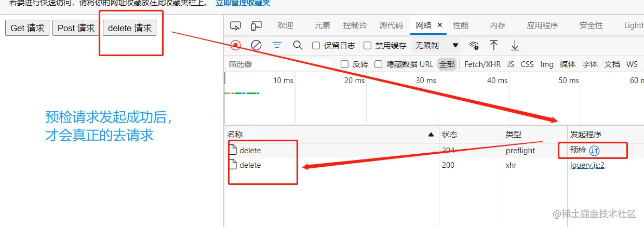Stop recording network log

[236, 45]
